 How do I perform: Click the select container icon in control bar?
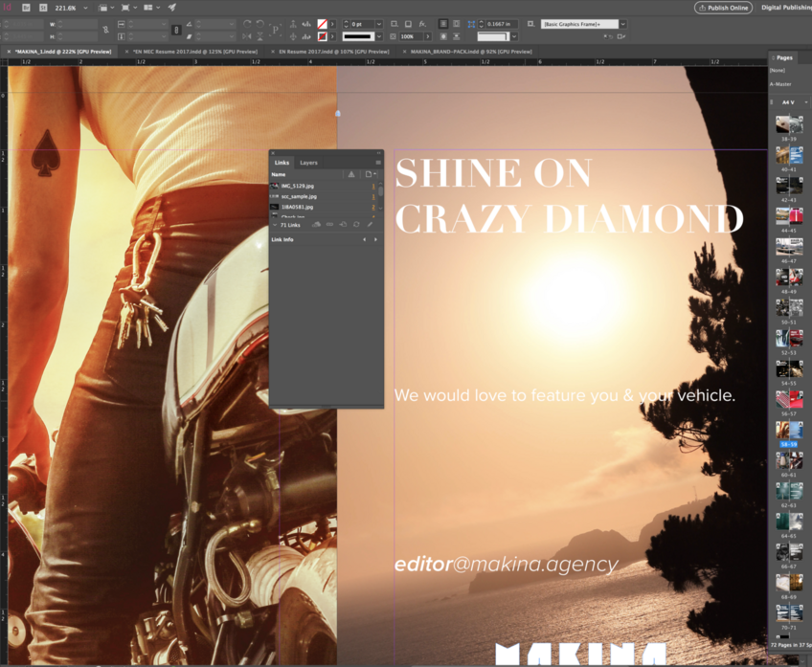pos(293,24)
